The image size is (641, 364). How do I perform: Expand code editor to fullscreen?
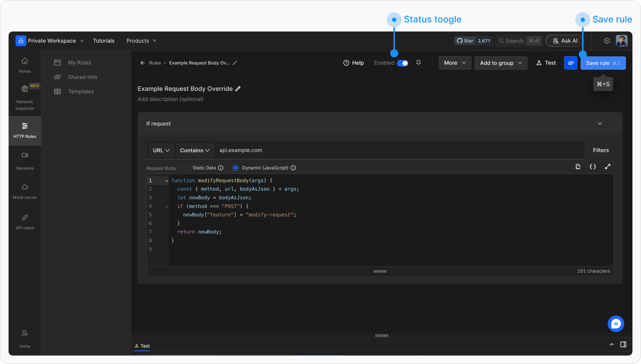point(608,167)
